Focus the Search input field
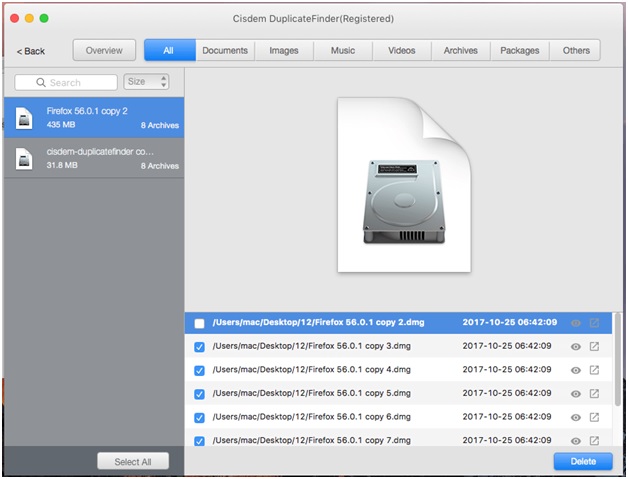Viewport: 628px width, 479px height. pyautogui.click(x=66, y=83)
